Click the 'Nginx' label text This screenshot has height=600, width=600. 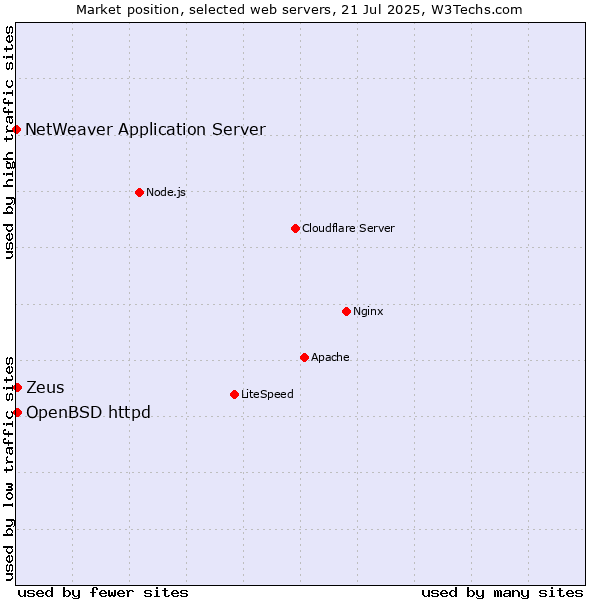point(368,311)
